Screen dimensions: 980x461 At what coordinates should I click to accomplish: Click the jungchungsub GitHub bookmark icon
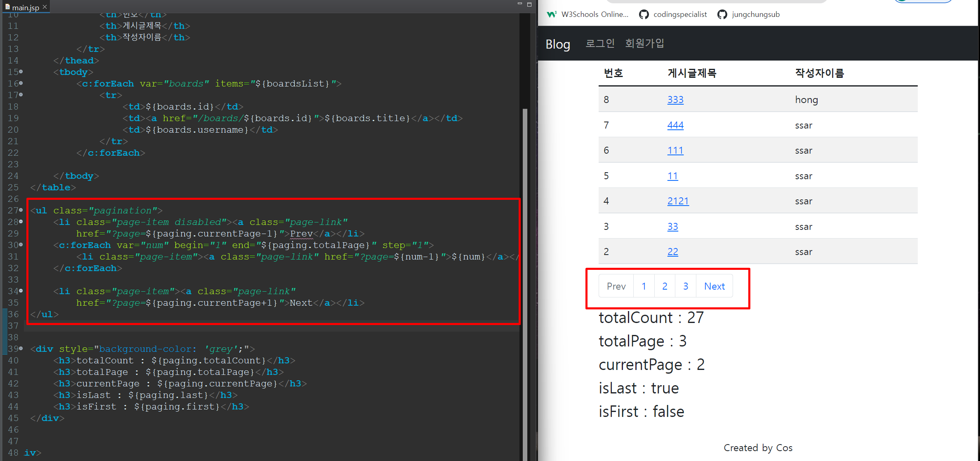pos(722,14)
